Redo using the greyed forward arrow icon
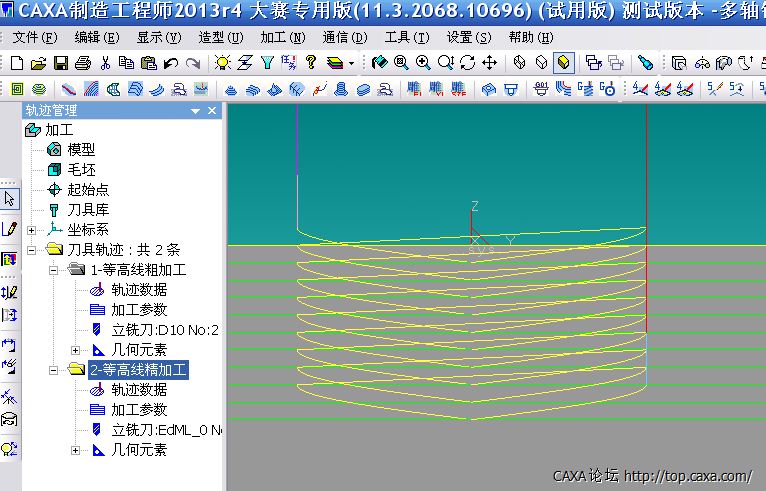Screen dimensions: 766x491 tap(193, 63)
